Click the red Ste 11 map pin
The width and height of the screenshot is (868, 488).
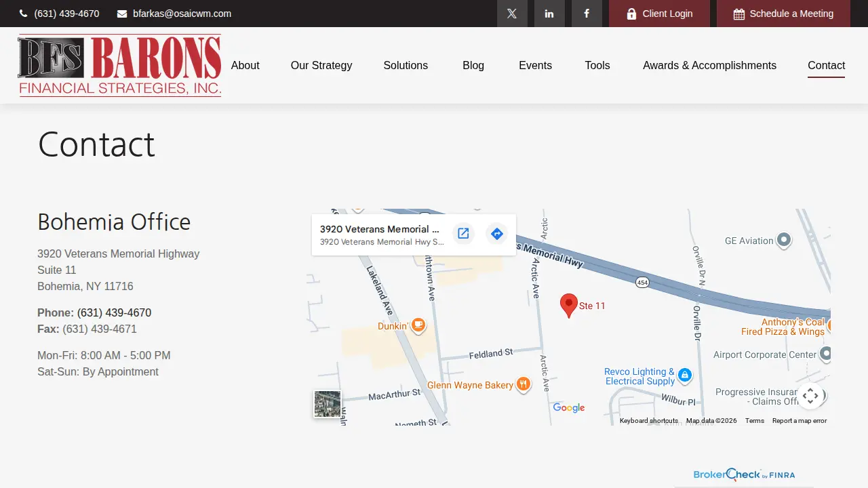point(569,306)
